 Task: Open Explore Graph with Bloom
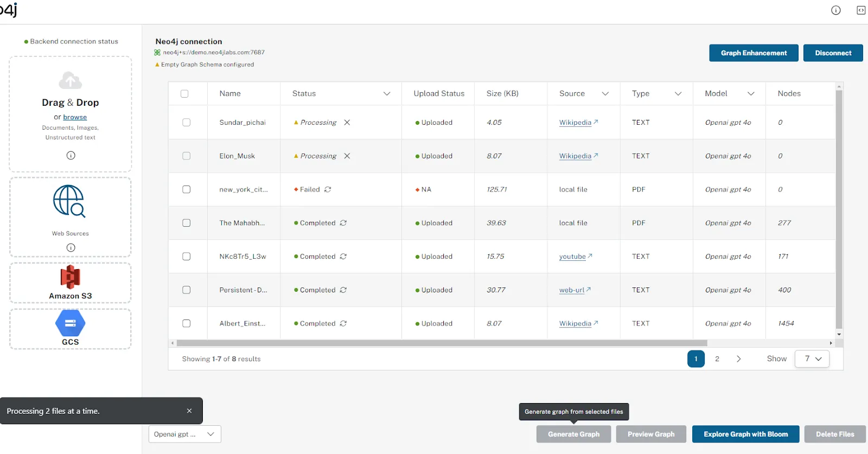click(x=745, y=434)
